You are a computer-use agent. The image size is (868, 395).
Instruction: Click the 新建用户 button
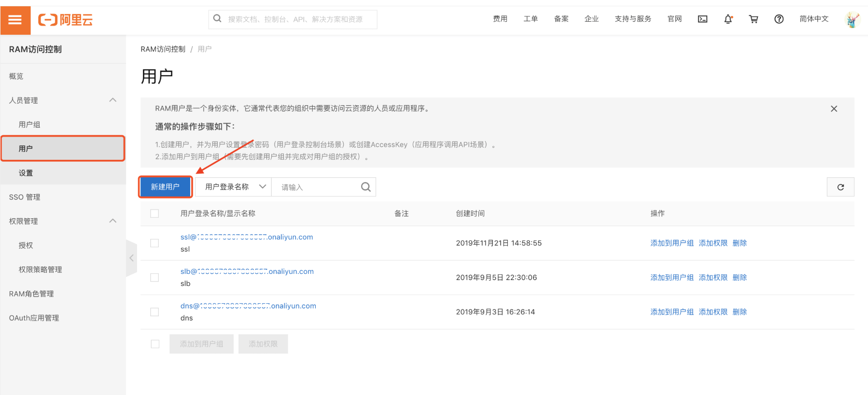(x=165, y=187)
